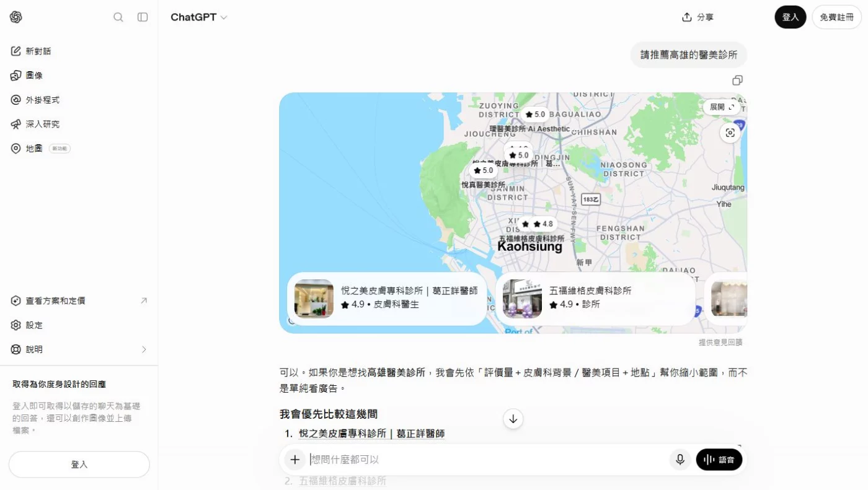This screenshot has height=490, width=868.
Task: Focus the 想問什麼都可以 message input
Action: click(x=487, y=460)
